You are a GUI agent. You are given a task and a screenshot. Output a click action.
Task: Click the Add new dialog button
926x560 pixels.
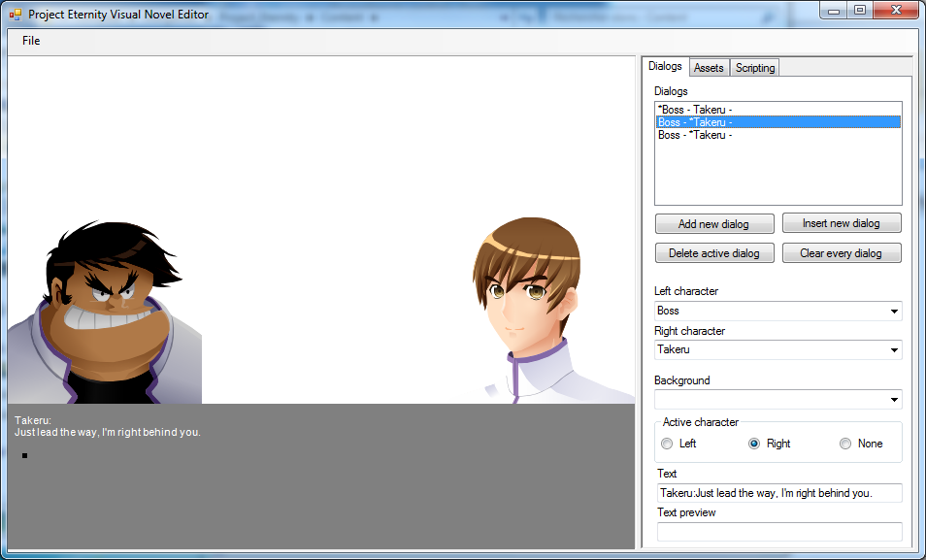click(713, 224)
